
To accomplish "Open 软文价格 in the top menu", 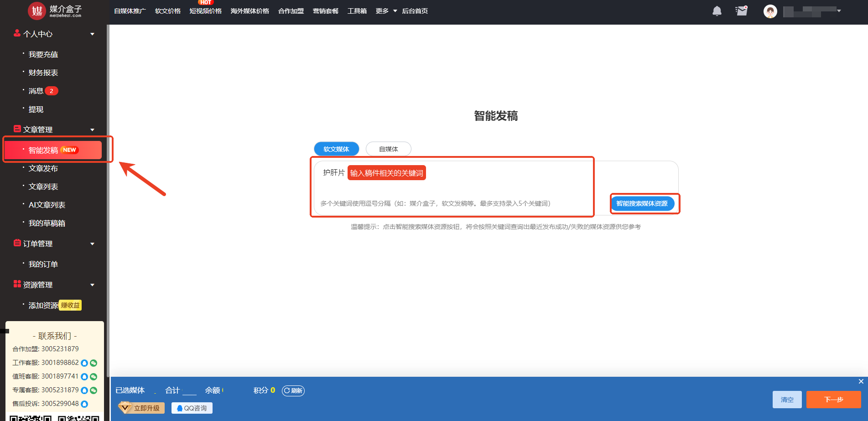I will [167, 11].
